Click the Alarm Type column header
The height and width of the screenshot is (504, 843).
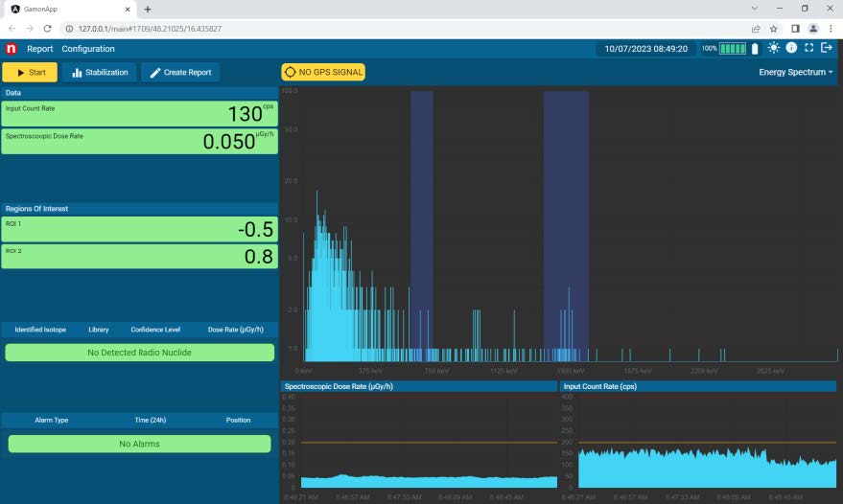(52, 421)
